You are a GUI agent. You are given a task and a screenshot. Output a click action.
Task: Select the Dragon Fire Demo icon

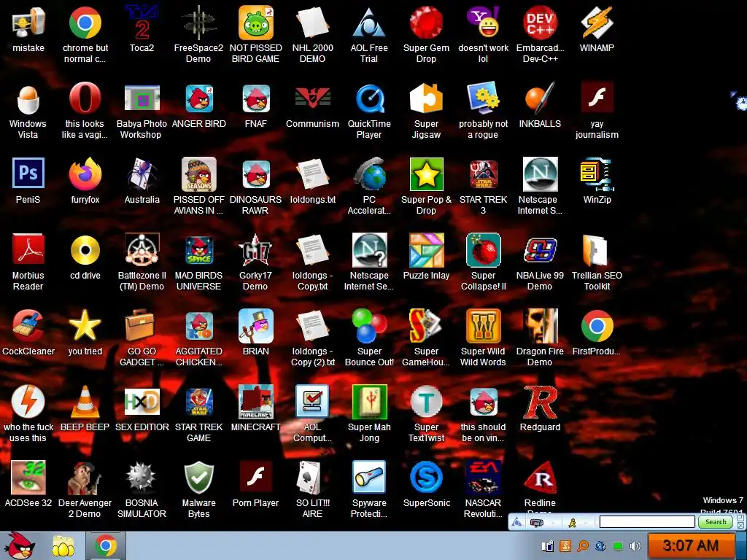click(540, 326)
